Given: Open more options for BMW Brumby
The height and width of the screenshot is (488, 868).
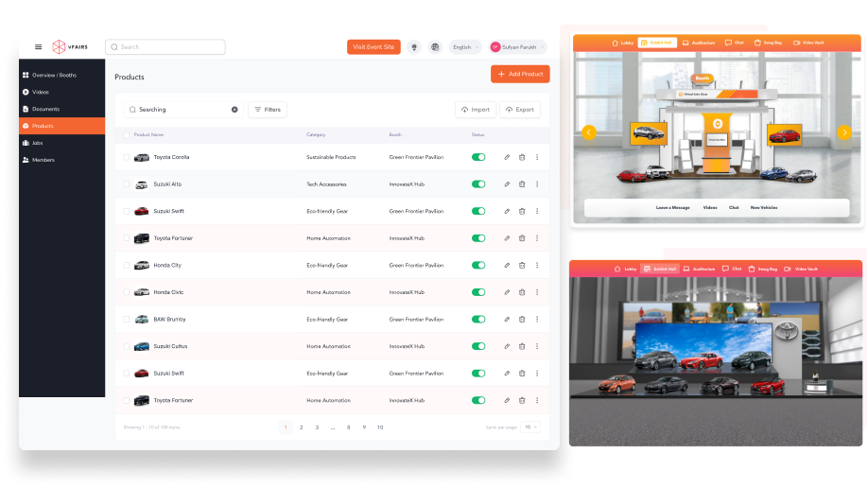Looking at the screenshot, I should (537, 320).
